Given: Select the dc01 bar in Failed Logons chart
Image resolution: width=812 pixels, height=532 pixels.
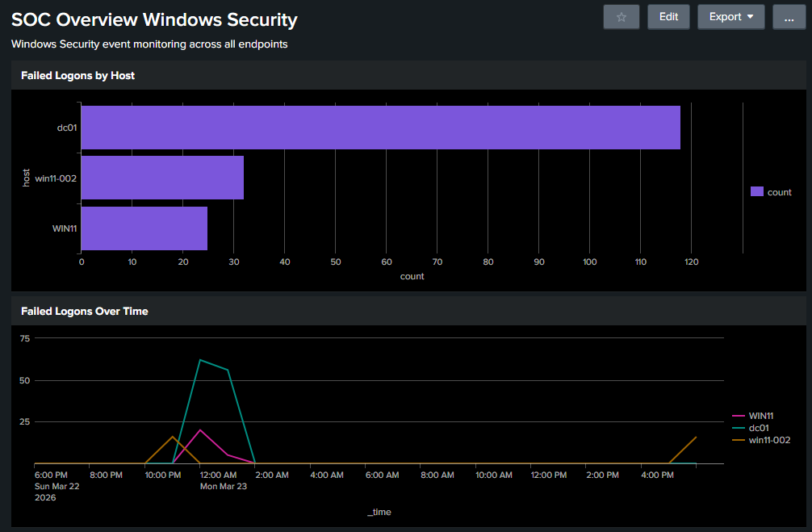Looking at the screenshot, I should tap(379, 127).
